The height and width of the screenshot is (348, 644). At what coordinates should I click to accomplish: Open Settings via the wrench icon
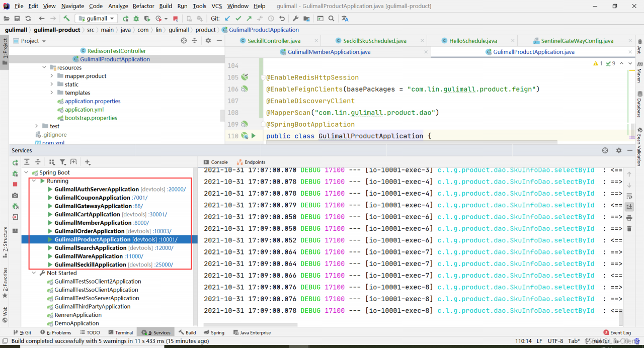(295, 19)
